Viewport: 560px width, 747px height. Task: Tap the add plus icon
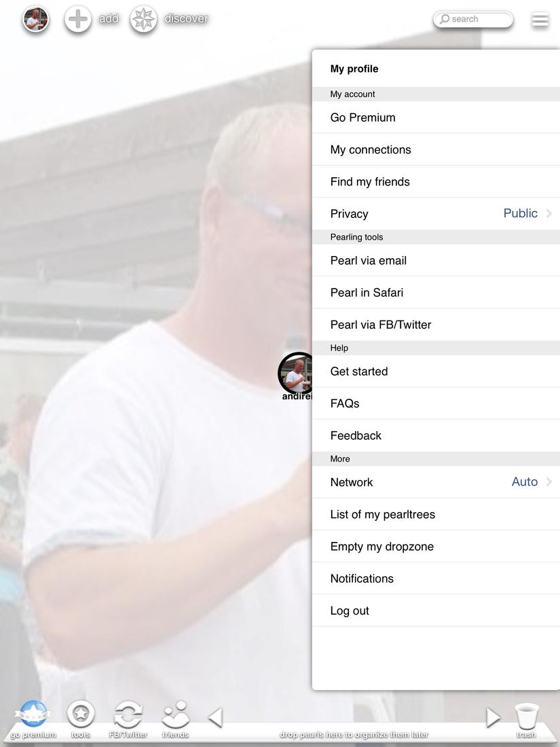tap(77, 19)
